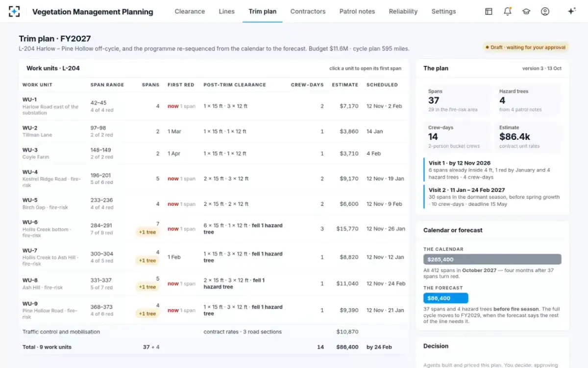Open the layout panel icon
The width and height of the screenshot is (588, 368).
(489, 11)
